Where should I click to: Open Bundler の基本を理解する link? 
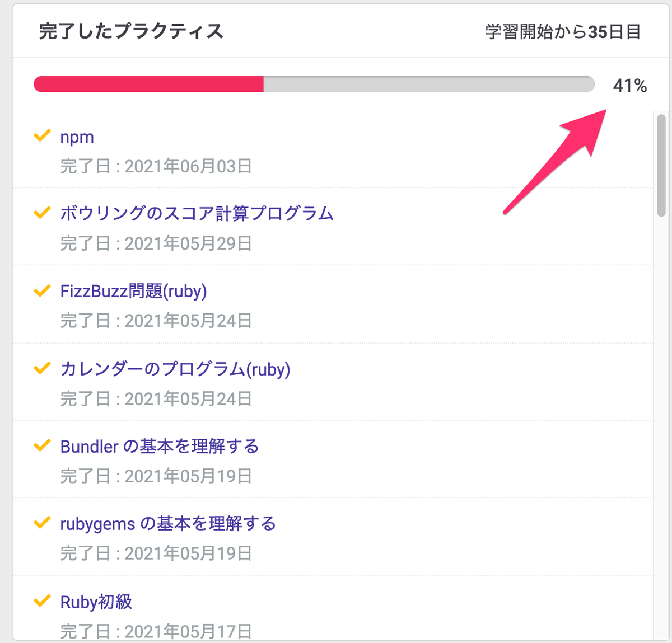[159, 447]
